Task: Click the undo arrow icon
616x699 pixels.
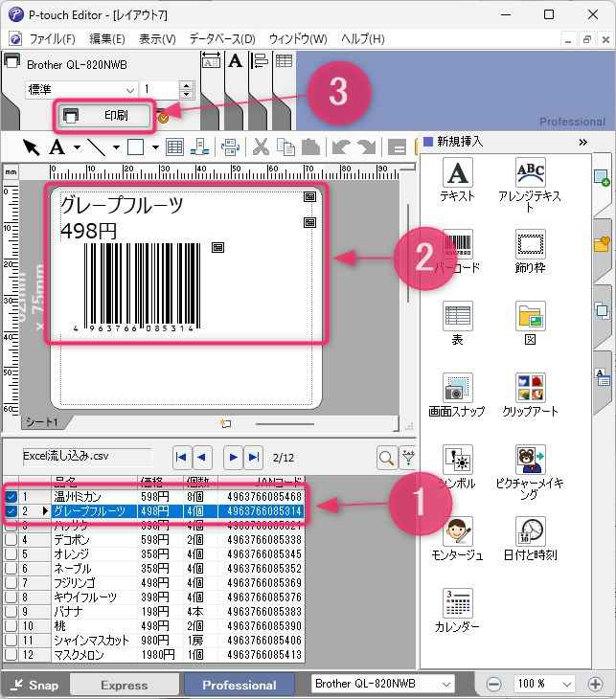Action: pos(340,147)
